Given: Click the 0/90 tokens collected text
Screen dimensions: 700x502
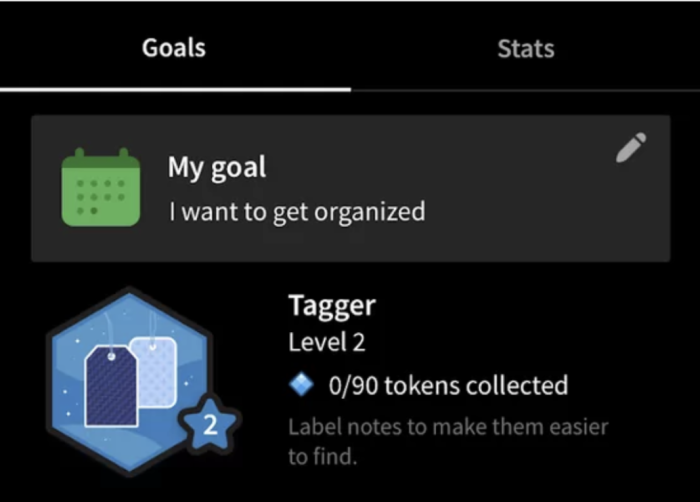Looking at the screenshot, I should point(448,385).
